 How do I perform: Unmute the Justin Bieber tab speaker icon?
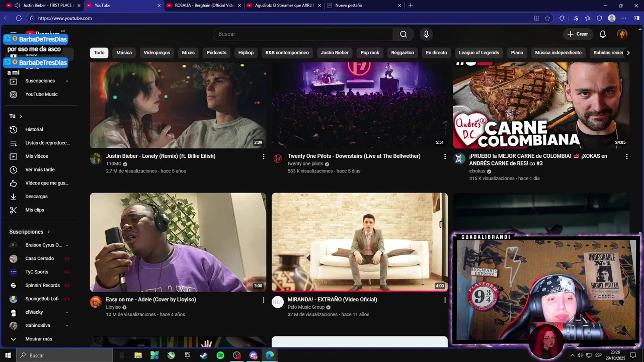pos(17,6)
